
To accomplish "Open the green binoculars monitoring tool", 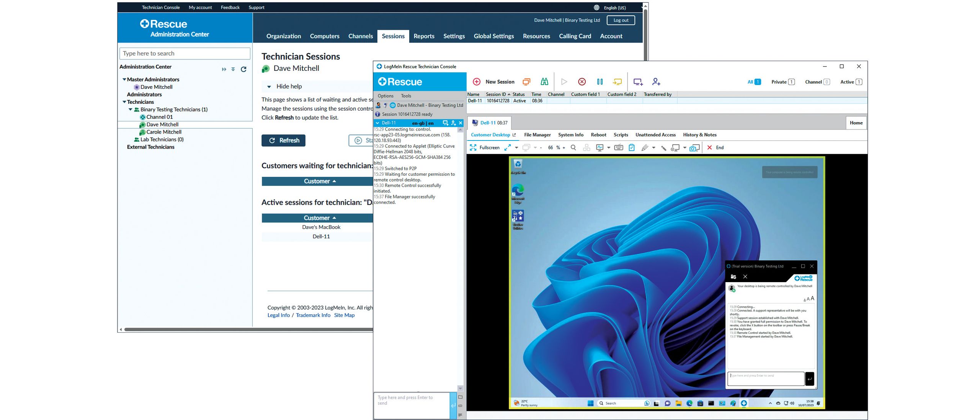I will pyautogui.click(x=544, y=82).
